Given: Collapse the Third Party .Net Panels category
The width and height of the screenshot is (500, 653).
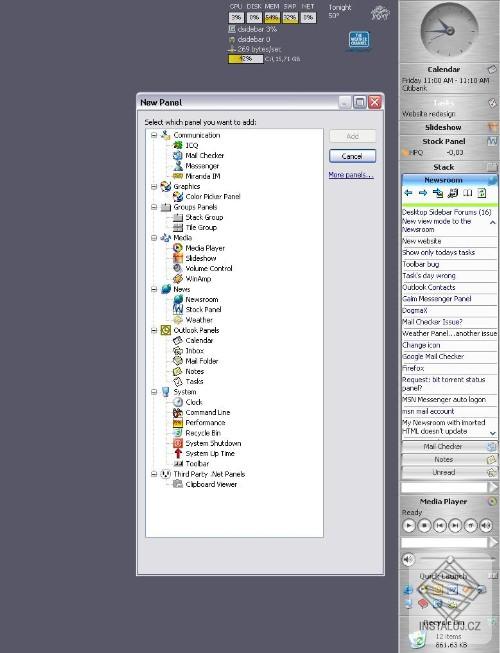Looking at the screenshot, I should click(154, 474).
